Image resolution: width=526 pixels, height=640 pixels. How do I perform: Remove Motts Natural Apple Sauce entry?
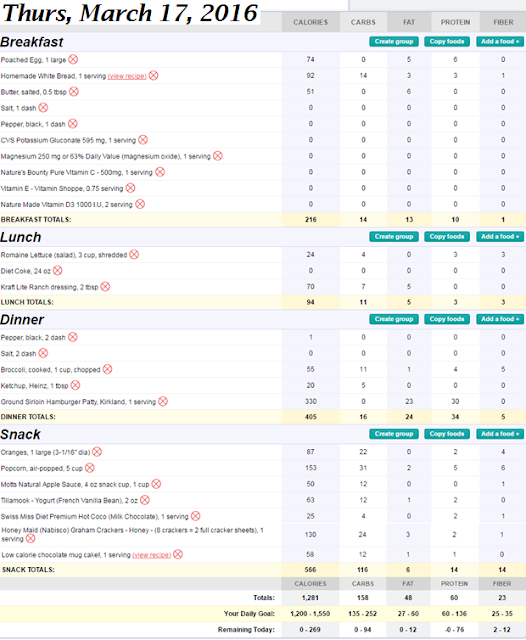pos(156,484)
